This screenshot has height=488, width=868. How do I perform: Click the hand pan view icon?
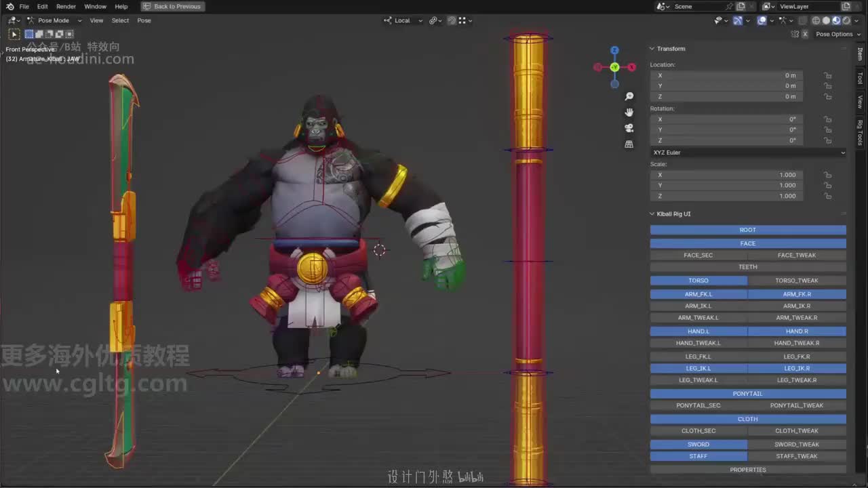pos(629,112)
